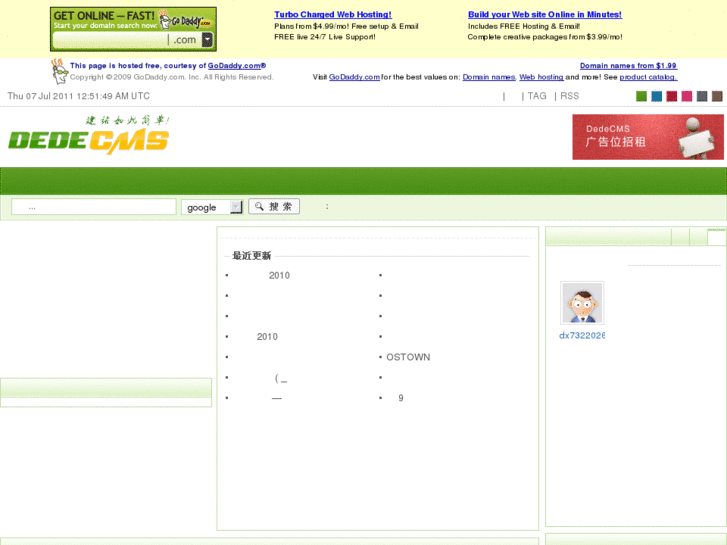
Task: Open the dx7322026 user profile link
Action: (x=582, y=335)
